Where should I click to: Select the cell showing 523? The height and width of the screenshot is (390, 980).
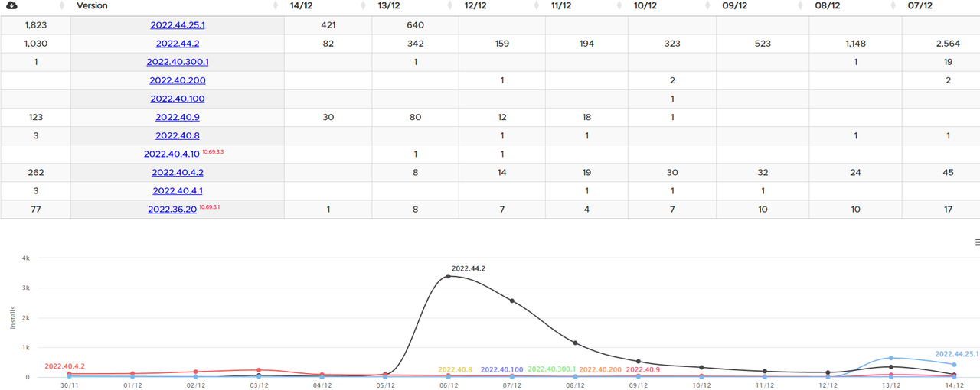[763, 44]
